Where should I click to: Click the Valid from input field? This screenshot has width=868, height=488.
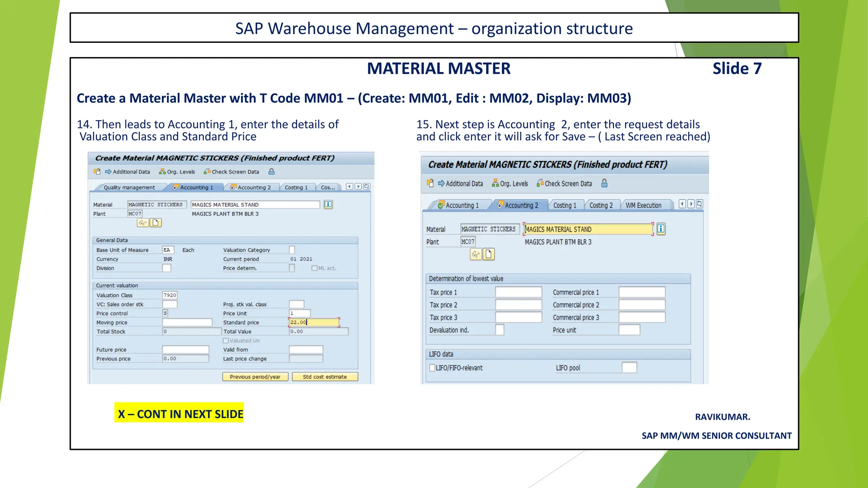pos(306,349)
